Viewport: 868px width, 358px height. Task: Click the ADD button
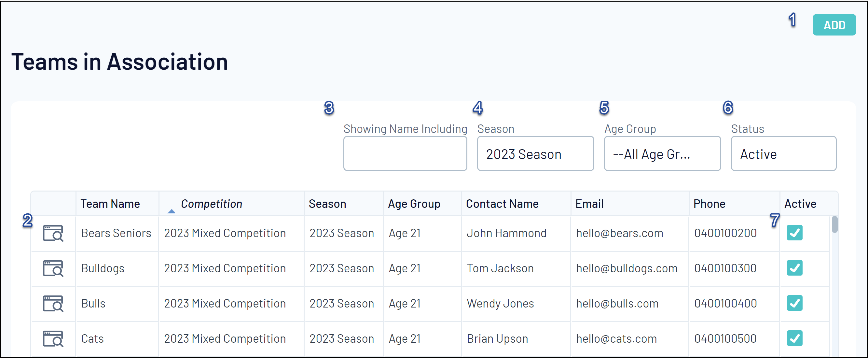click(834, 25)
